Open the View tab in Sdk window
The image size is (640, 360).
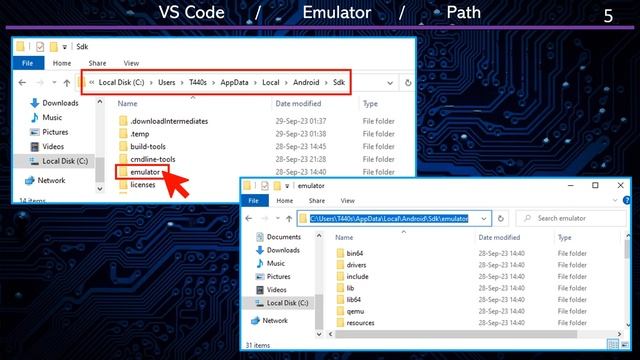(131, 63)
